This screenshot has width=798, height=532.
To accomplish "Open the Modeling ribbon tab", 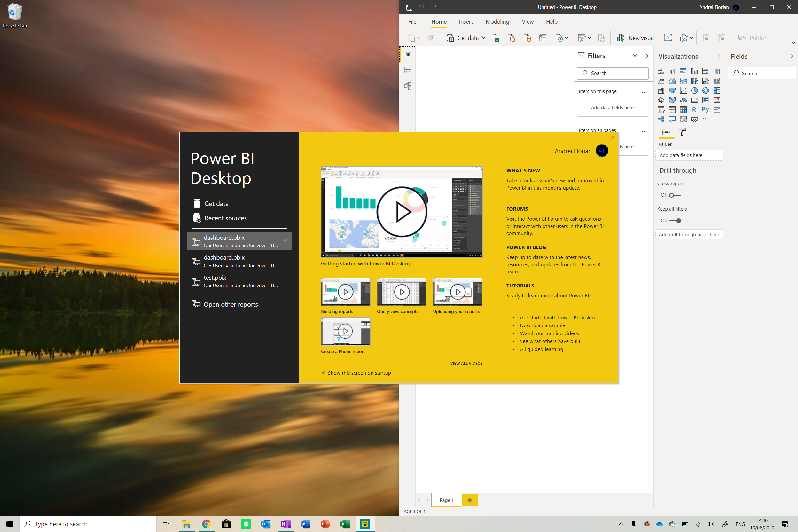I will [x=497, y=22].
